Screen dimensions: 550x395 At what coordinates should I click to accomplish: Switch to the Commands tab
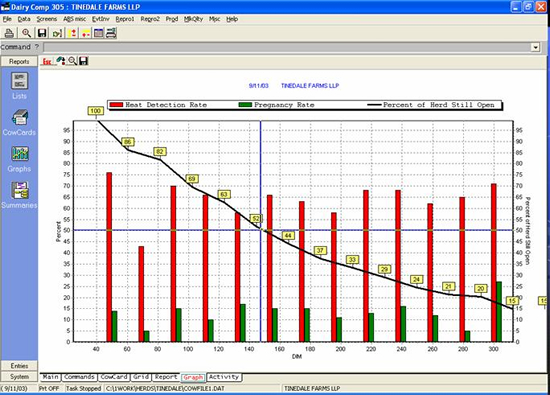point(79,377)
